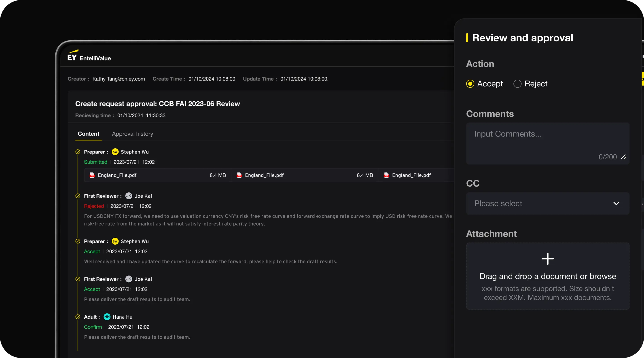Image resolution: width=644 pixels, height=358 pixels.
Task: Click the CC dropdown chevron arrow
Action: (x=616, y=203)
